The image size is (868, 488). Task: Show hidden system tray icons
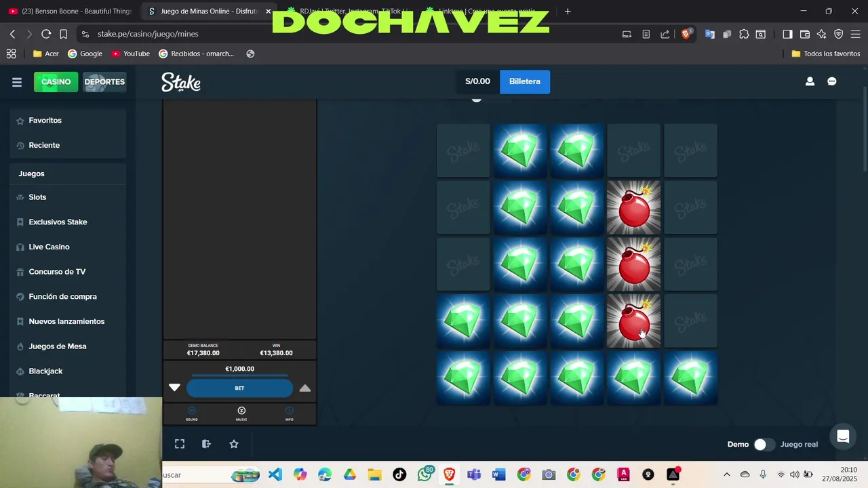coord(727,474)
